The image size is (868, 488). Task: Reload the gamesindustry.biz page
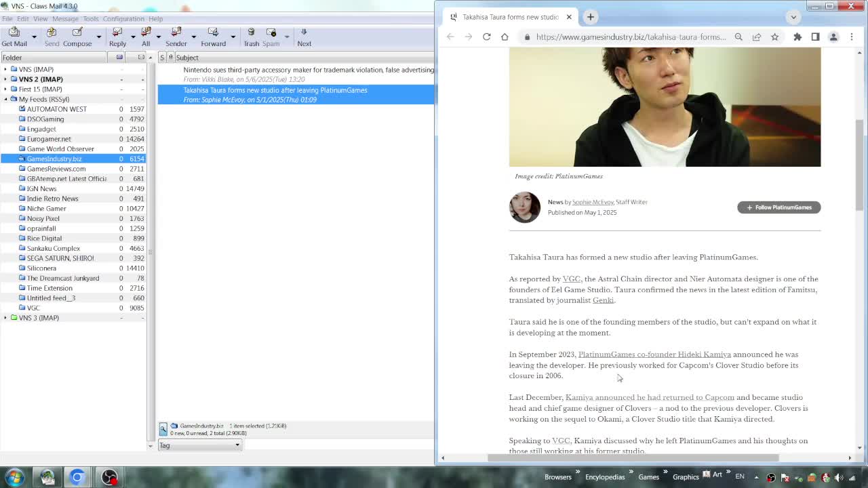click(x=486, y=37)
